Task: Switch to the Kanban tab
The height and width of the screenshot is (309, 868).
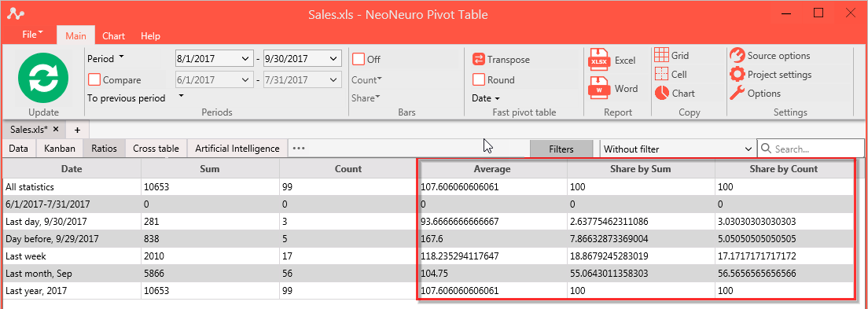Action: [59, 149]
